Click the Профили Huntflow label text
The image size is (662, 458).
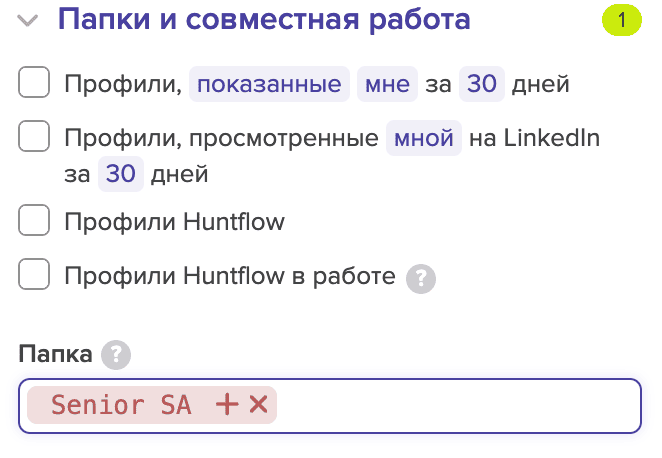coord(174,222)
